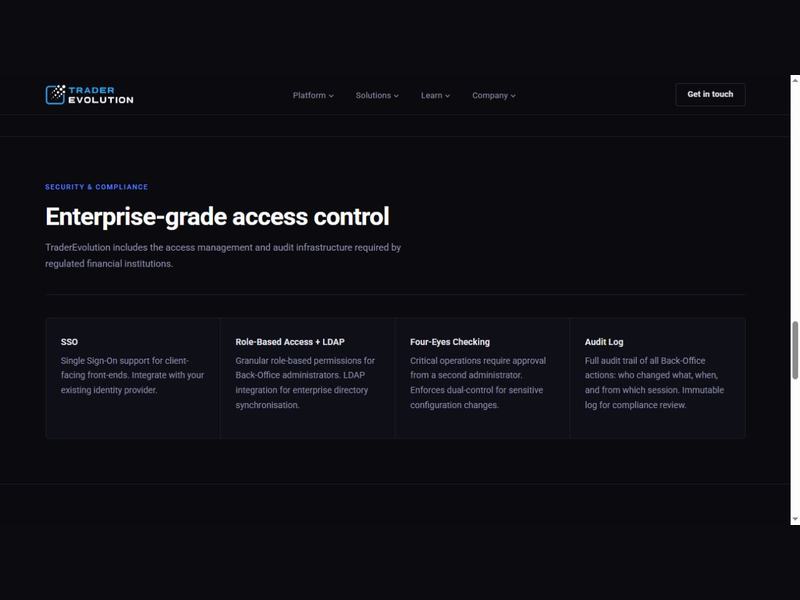Click the Full audit trail description
800x600 pixels.
tap(654, 383)
